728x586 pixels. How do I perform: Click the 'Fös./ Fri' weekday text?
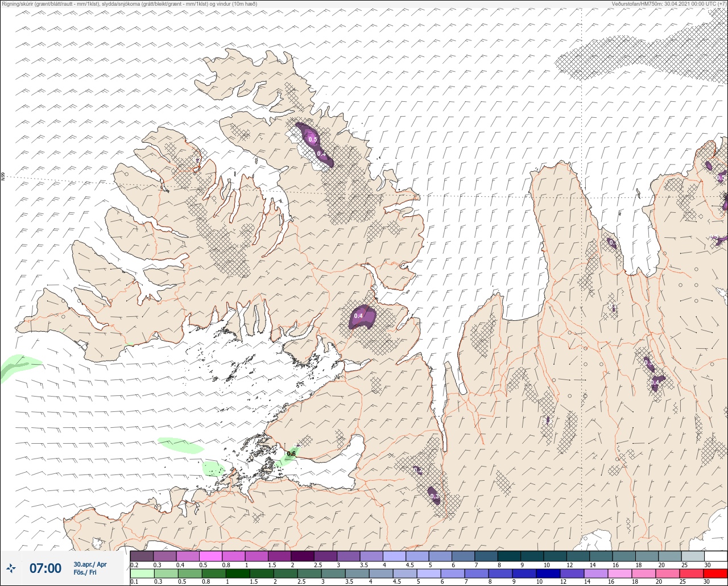[x=85, y=572]
